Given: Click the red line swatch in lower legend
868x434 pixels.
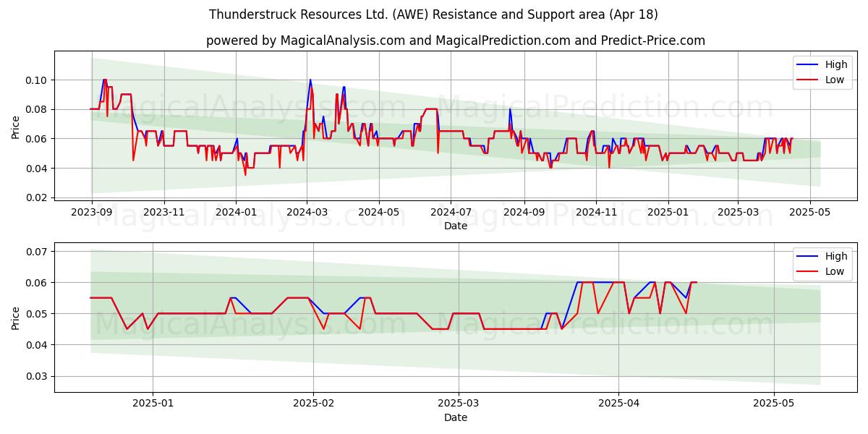Looking at the screenshot, I should 808,271.
